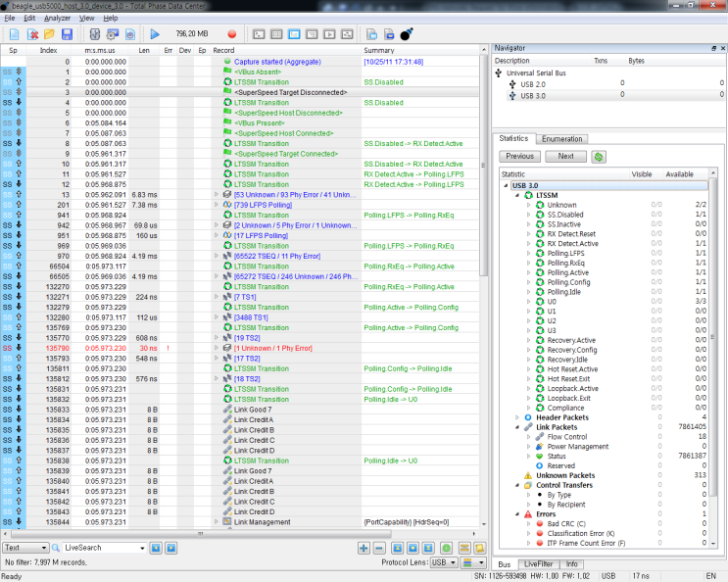Select the Info bottom tab
728x582 pixels.
tap(571, 564)
